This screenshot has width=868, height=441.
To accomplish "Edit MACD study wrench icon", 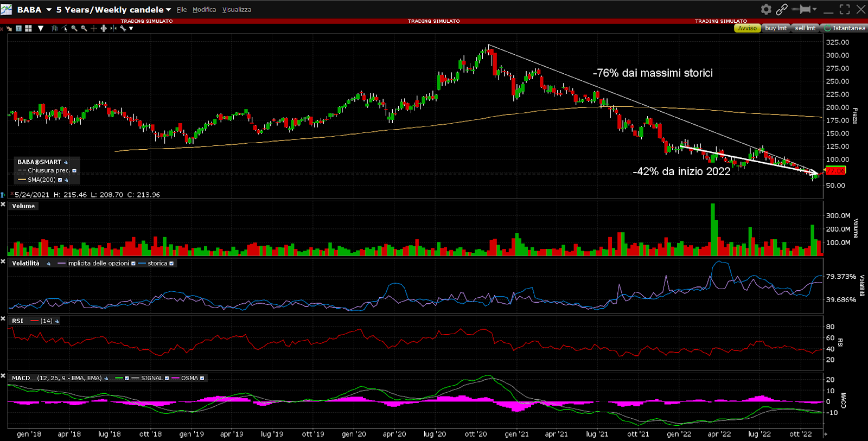I will pos(106,378).
